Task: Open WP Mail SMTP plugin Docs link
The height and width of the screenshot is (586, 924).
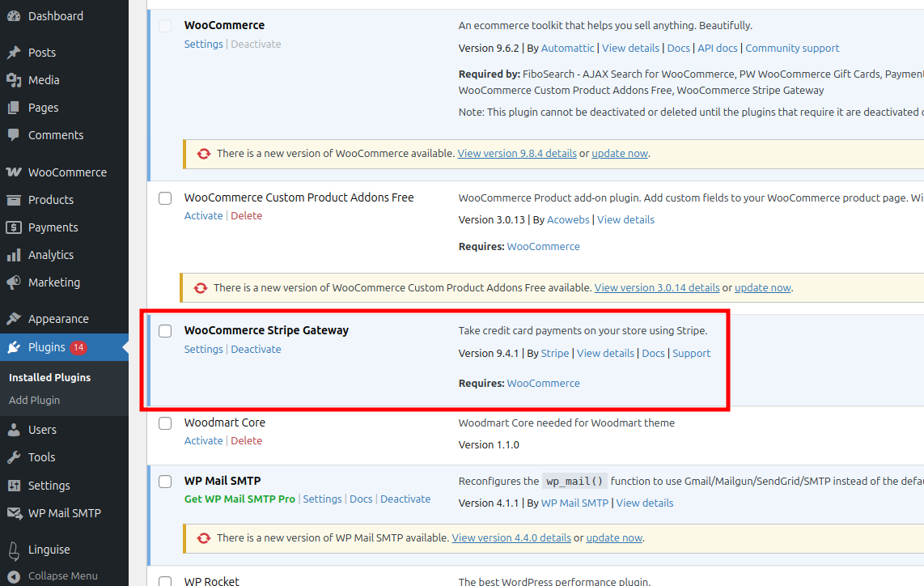Action: tap(361, 499)
